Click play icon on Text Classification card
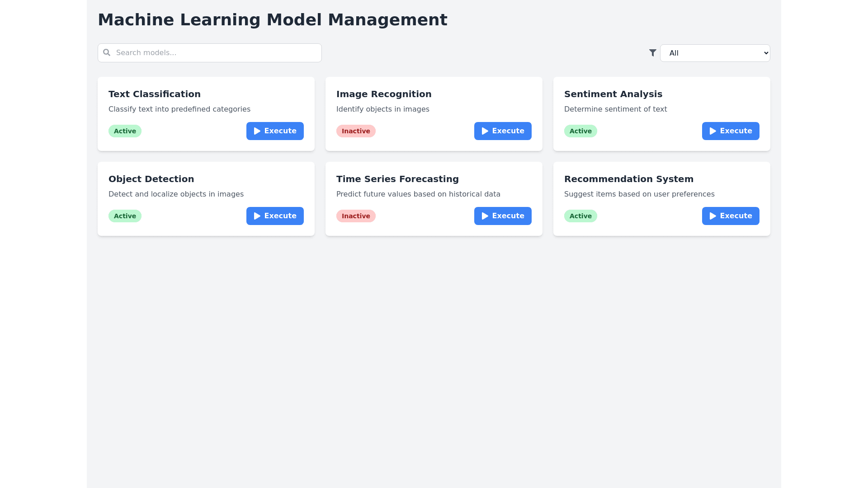The image size is (868, 488). tap(257, 131)
